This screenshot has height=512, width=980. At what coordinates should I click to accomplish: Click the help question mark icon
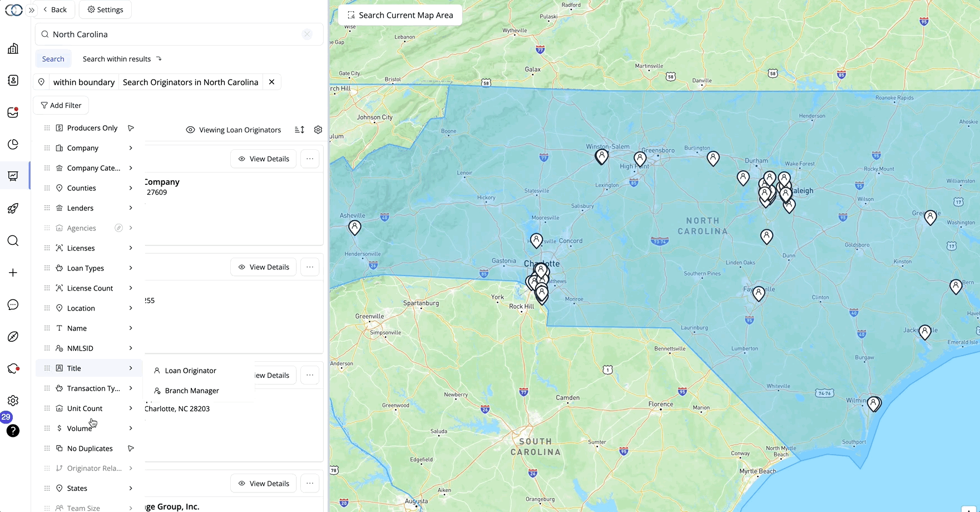[x=13, y=430]
